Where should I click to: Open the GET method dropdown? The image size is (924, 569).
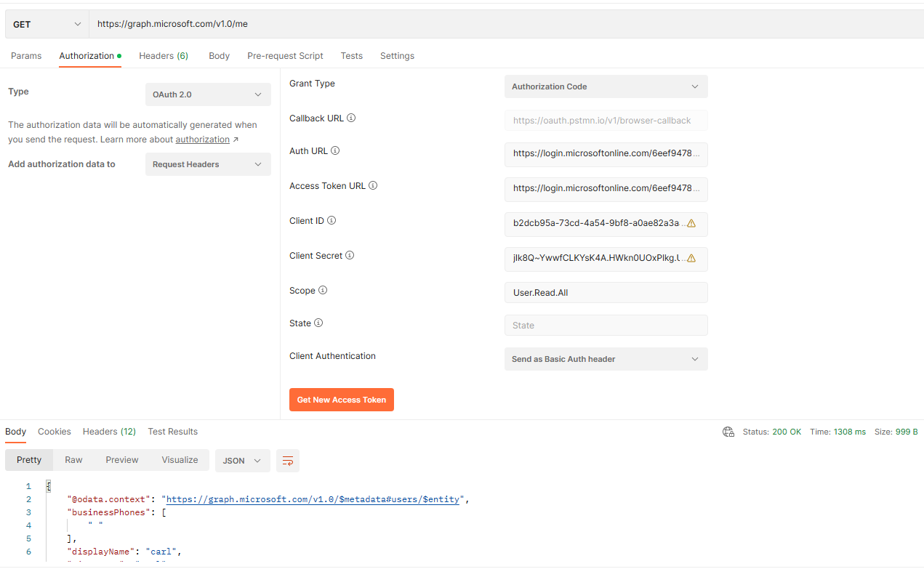[x=47, y=24]
